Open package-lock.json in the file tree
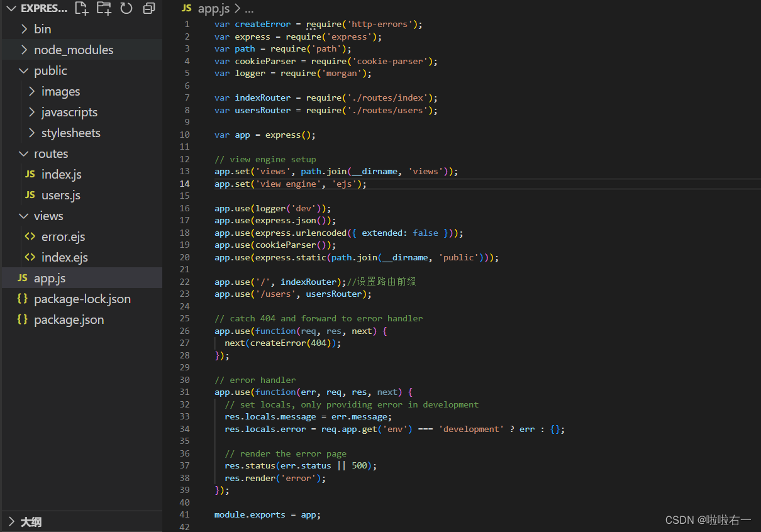 coord(82,299)
